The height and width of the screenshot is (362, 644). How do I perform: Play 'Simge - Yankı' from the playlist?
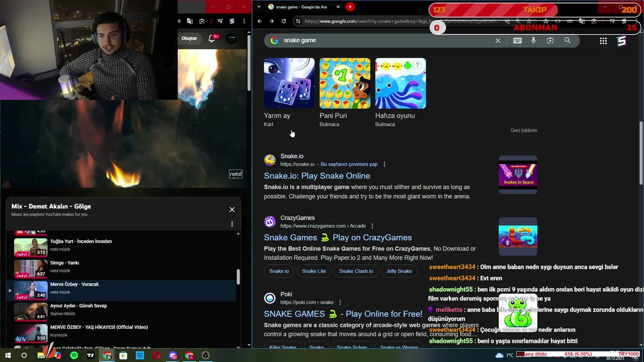(x=121, y=268)
